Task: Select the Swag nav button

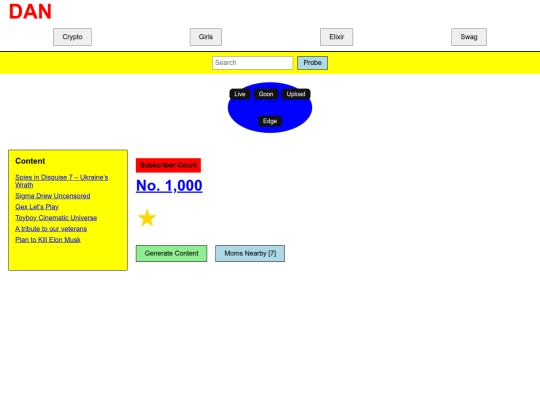Action: pyautogui.click(x=469, y=37)
